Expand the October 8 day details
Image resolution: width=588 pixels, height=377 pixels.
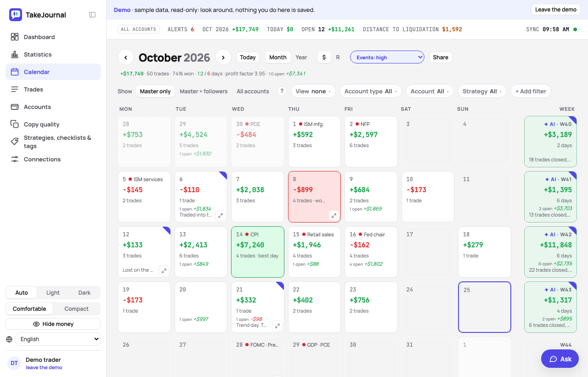pyautogui.click(x=334, y=215)
